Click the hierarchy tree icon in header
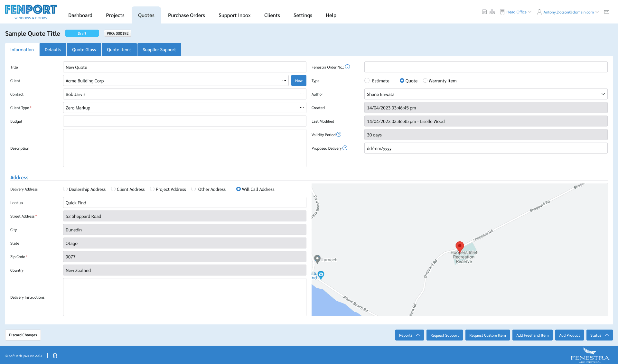Image resolution: width=618 pixels, height=364 pixels. pos(492,12)
